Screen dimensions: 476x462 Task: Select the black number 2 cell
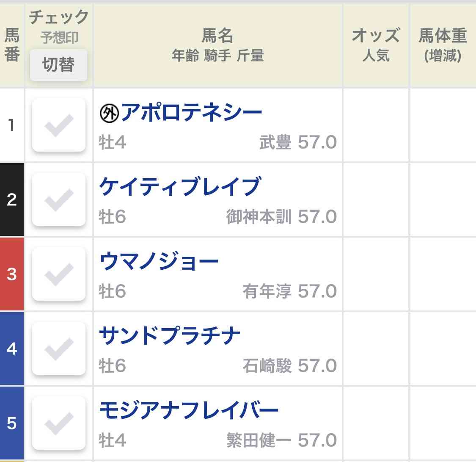pos(12,199)
